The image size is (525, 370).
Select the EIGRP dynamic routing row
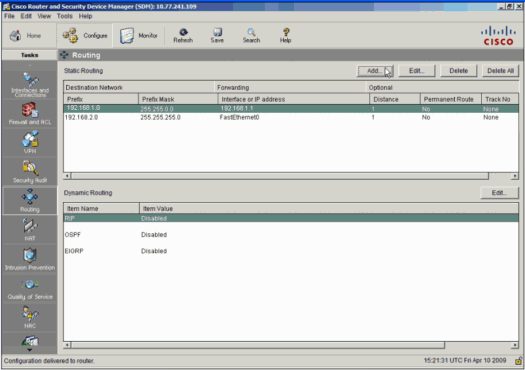pos(291,251)
